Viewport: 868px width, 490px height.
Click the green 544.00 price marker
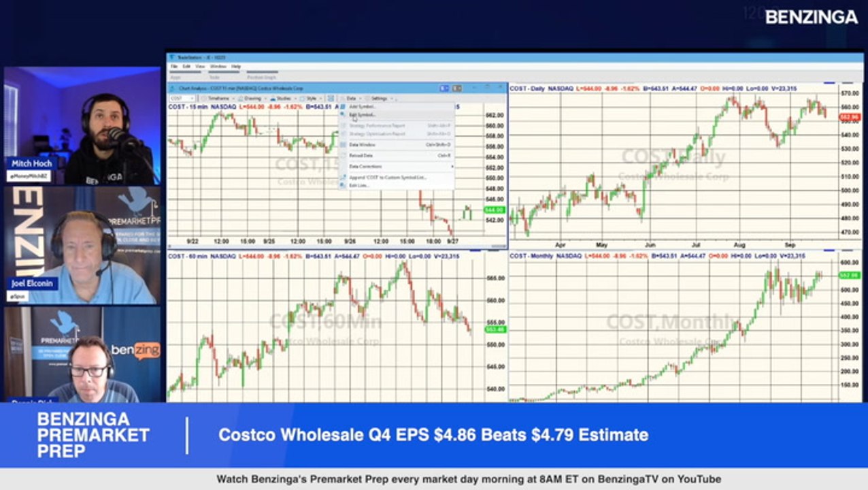click(x=493, y=210)
